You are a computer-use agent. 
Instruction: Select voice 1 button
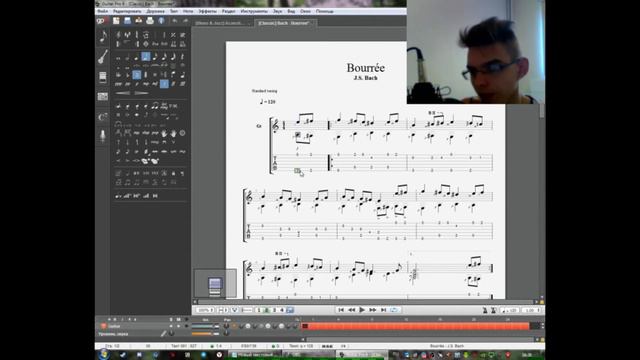(x=258, y=310)
